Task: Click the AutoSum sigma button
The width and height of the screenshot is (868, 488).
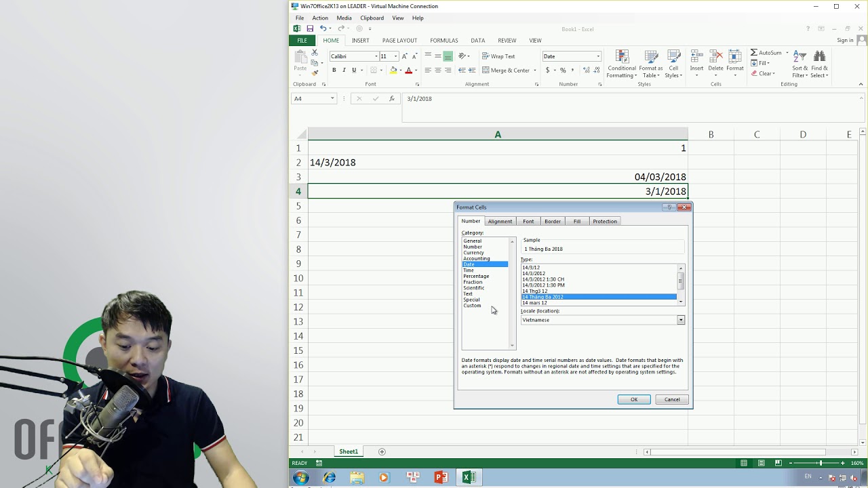Action: coord(766,53)
